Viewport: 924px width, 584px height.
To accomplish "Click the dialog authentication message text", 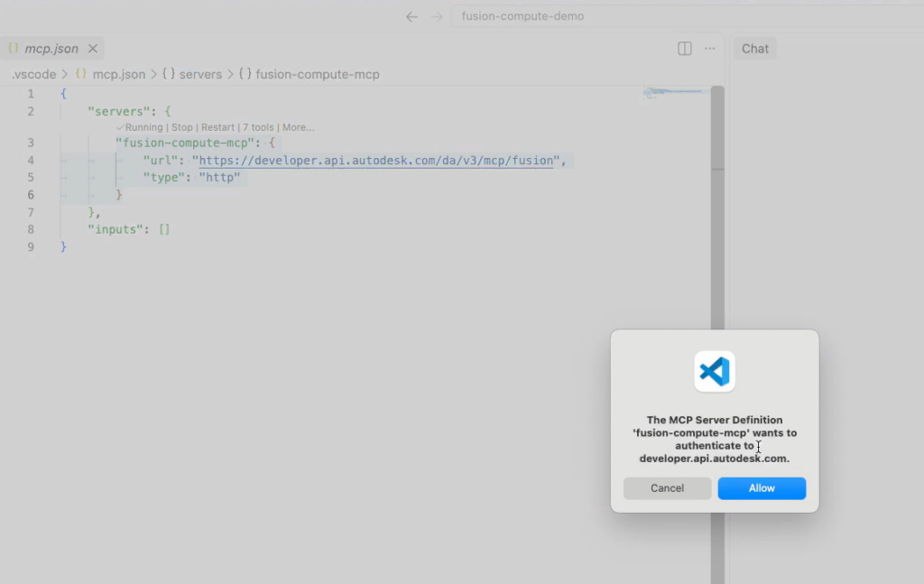I will (x=715, y=439).
